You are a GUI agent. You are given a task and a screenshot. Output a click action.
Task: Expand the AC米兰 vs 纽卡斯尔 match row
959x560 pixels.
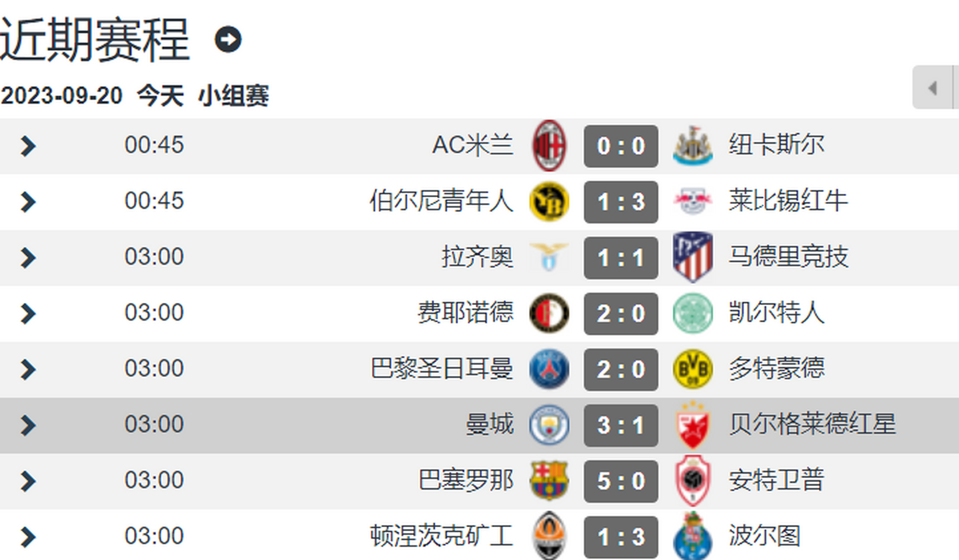click(28, 146)
